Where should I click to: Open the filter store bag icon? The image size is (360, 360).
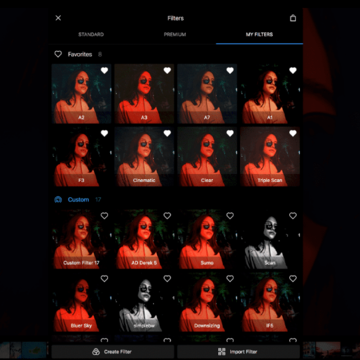tap(293, 18)
